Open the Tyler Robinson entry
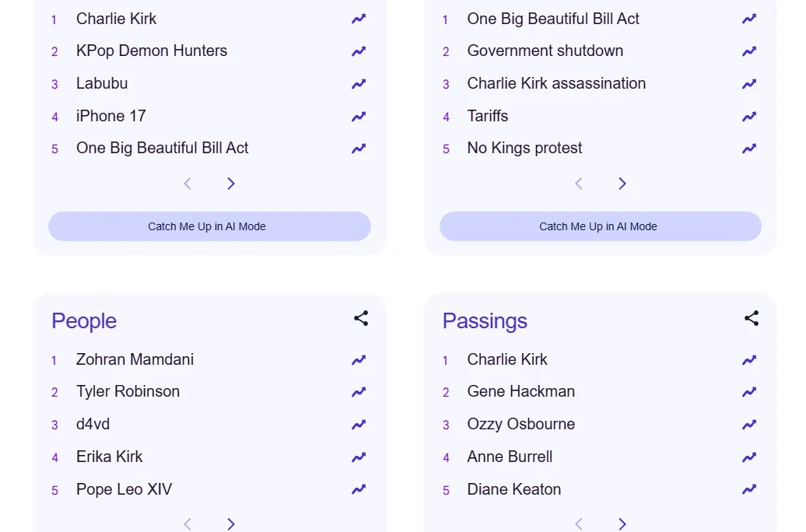The height and width of the screenshot is (532, 806). [x=128, y=392]
